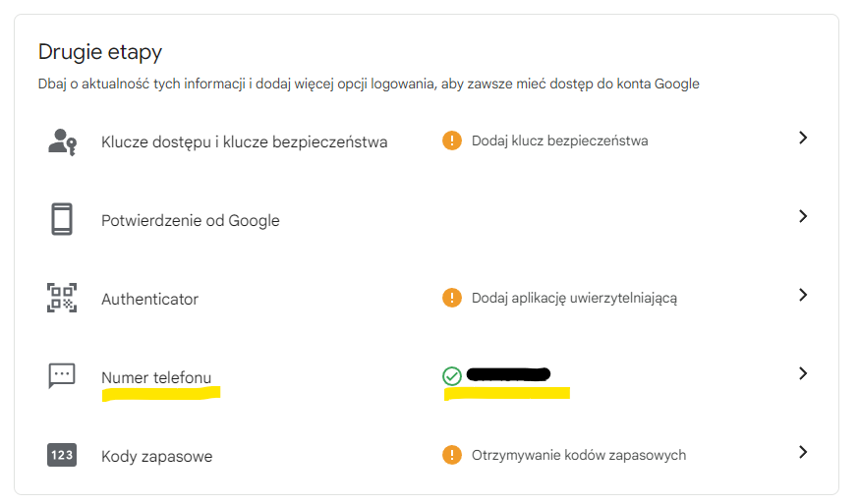Viewport: 859px width, 504px height.
Task: Click Dodaj klucz bezpieczeństwa
Action: [x=559, y=140]
